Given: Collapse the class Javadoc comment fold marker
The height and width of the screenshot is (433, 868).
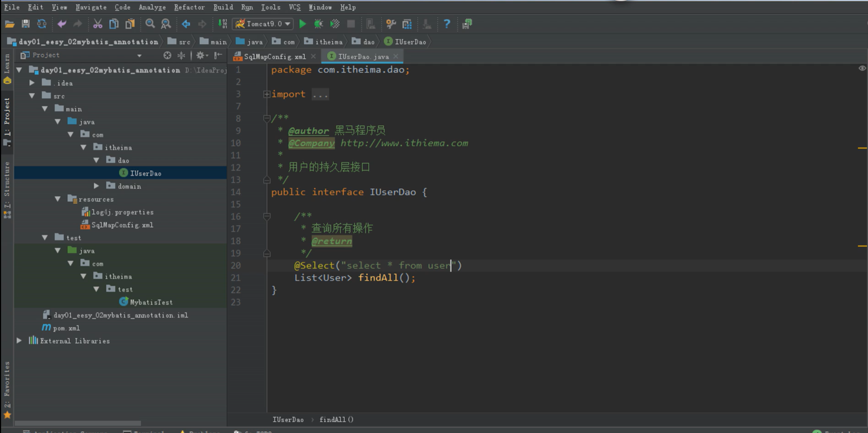Looking at the screenshot, I should (267, 118).
